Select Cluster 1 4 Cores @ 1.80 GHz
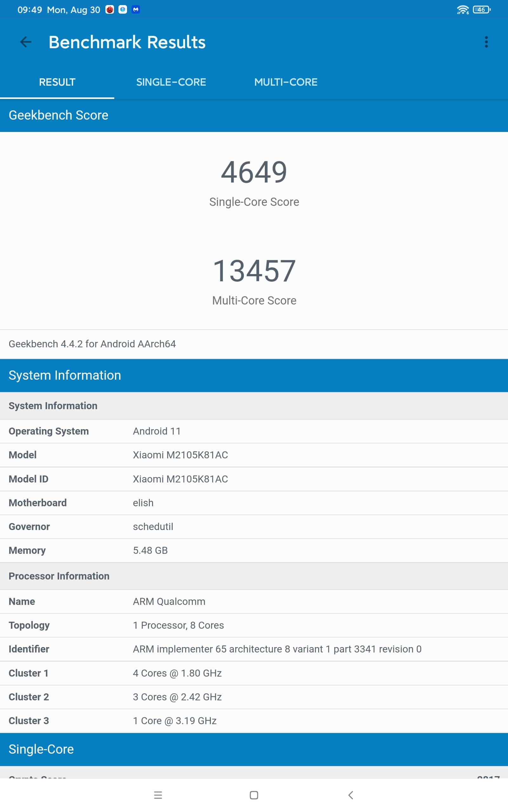Screen dimensions: 508x812 254,673
